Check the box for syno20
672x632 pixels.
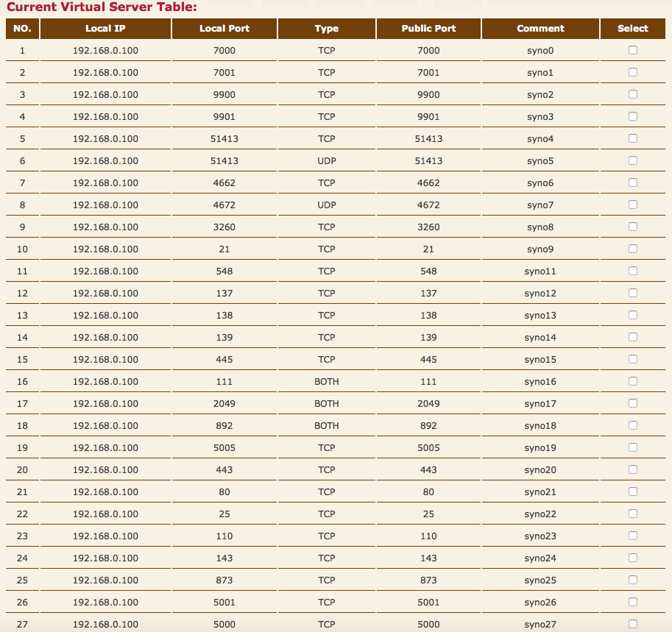pyautogui.click(x=632, y=469)
